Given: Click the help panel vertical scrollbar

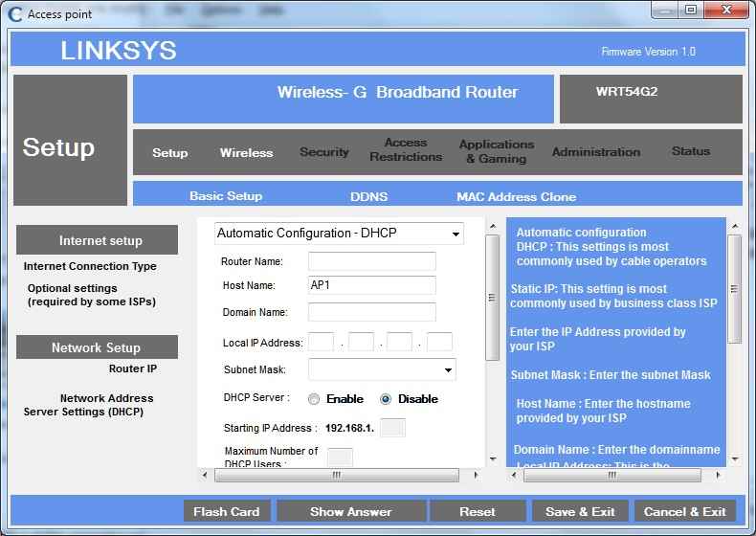Looking at the screenshot, I should (734, 345).
